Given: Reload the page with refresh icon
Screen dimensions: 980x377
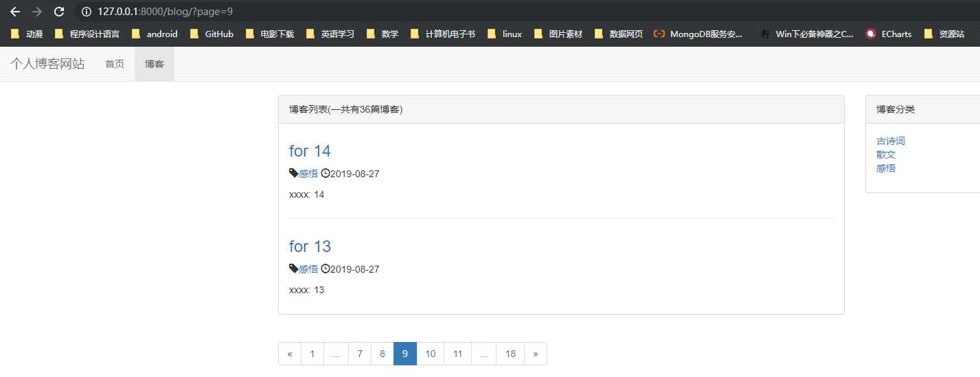Looking at the screenshot, I should pos(59,11).
